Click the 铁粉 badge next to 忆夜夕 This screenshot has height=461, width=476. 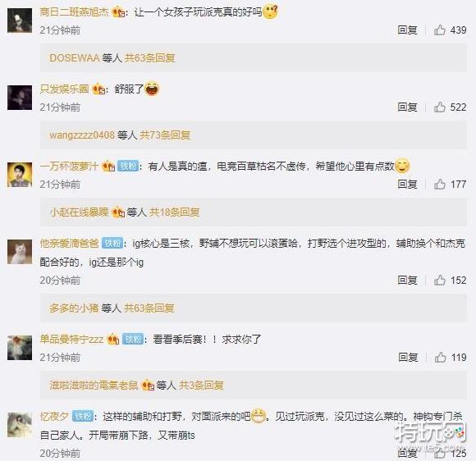(x=83, y=416)
